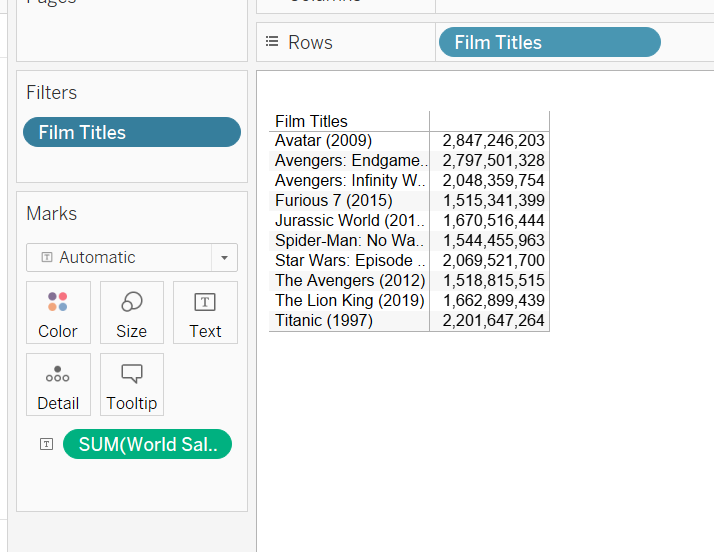
Task: Click the value 2,797,501,328
Action: (494, 160)
